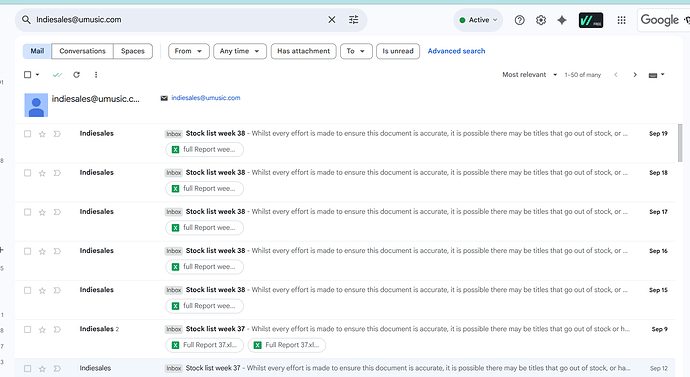Viewport: 690px width, 377px height.
Task: Star the Sep 15 Stock list email
Action: pos(42,291)
